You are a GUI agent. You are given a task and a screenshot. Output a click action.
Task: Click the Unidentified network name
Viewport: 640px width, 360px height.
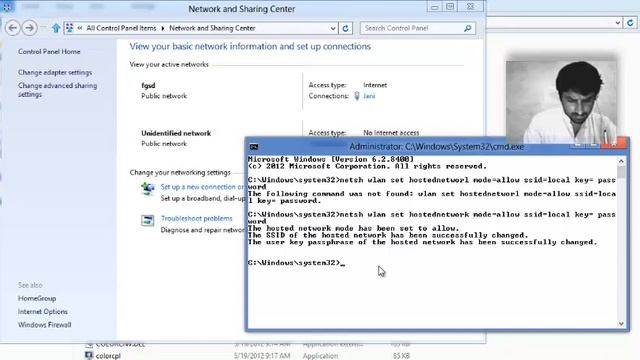176,133
